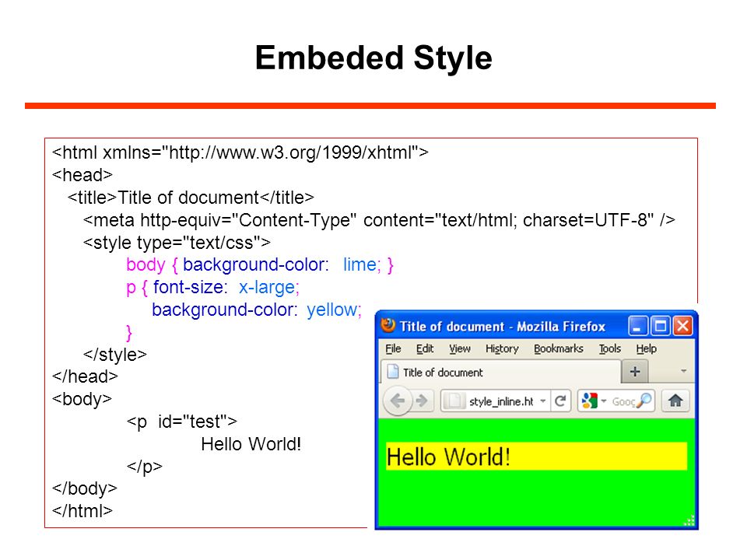The width and height of the screenshot is (747, 560).
Task: Click the Google search input field
Action: click(623, 401)
